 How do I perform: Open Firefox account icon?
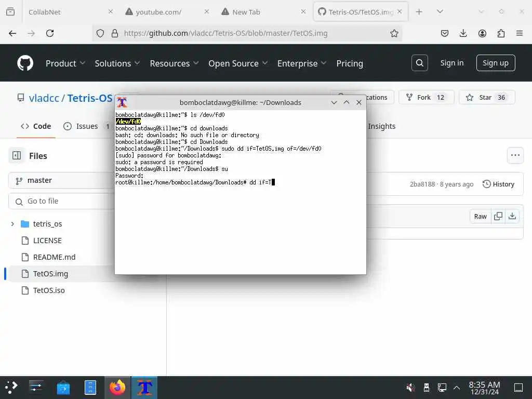tap(482, 33)
